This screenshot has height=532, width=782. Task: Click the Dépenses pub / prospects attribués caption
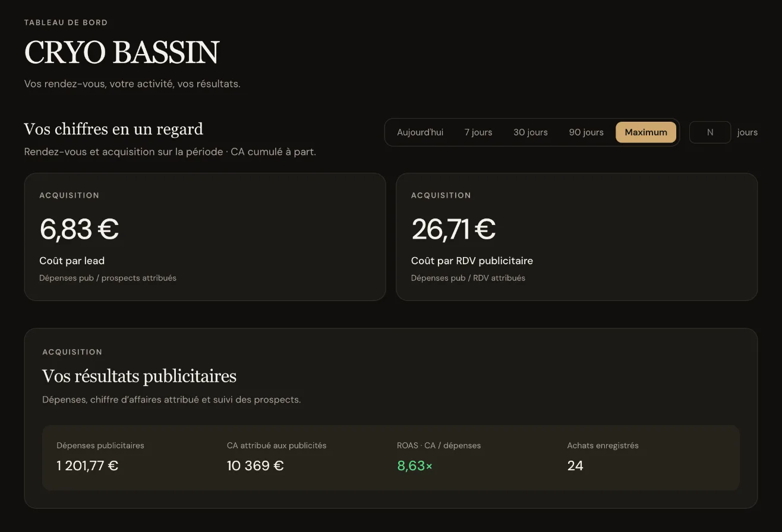pos(108,278)
